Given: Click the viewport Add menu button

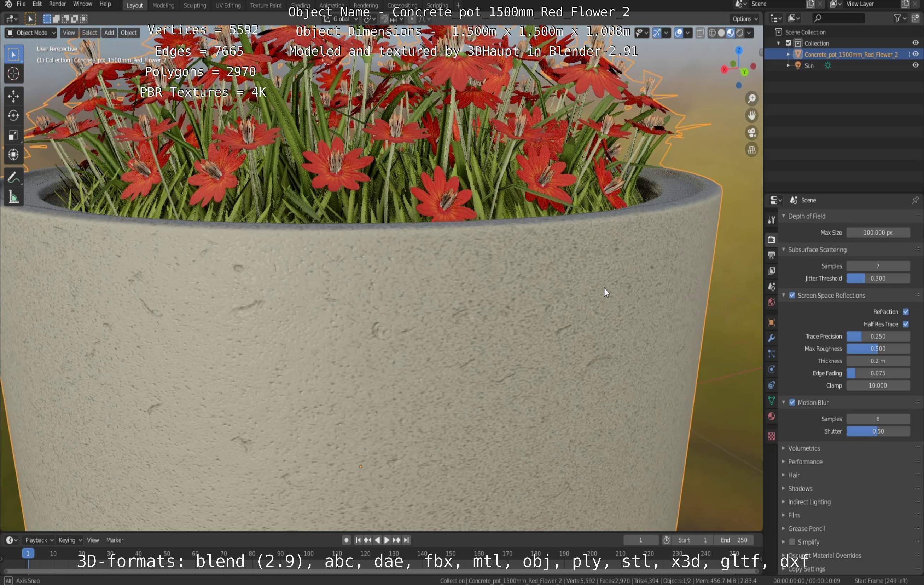Looking at the screenshot, I should tap(109, 33).
